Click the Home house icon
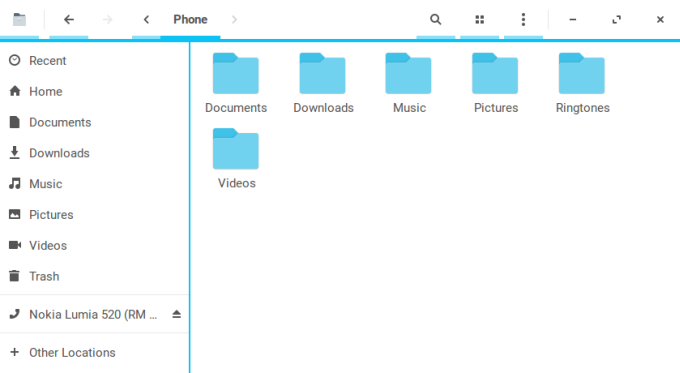 click(15, 91)
